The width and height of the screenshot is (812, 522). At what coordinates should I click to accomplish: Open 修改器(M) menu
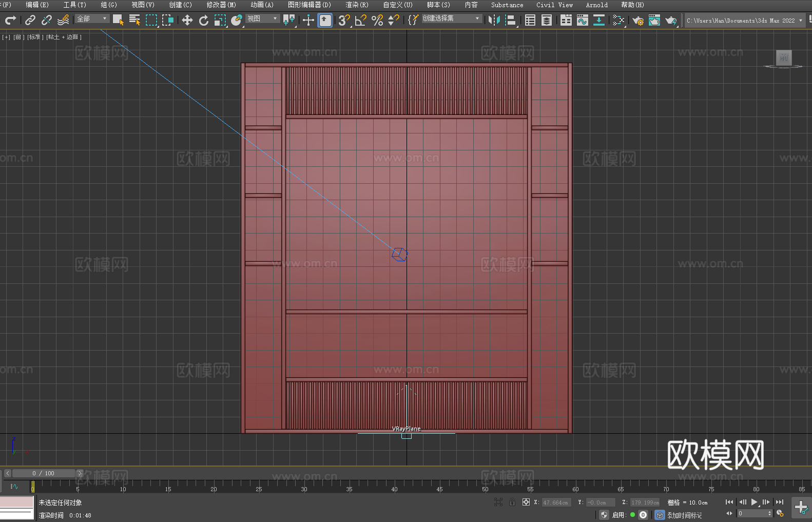tap(221, 5)
